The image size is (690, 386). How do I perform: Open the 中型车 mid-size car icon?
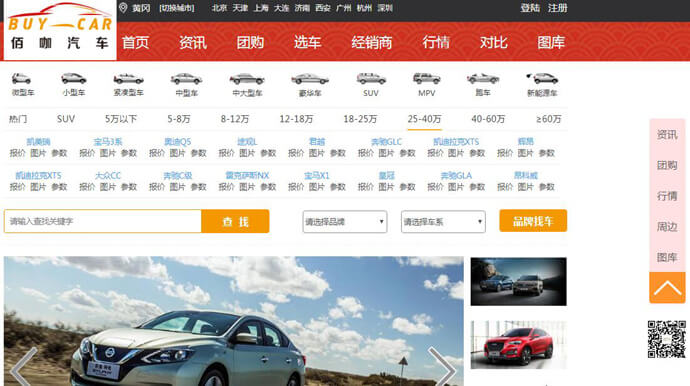[186, 79]
